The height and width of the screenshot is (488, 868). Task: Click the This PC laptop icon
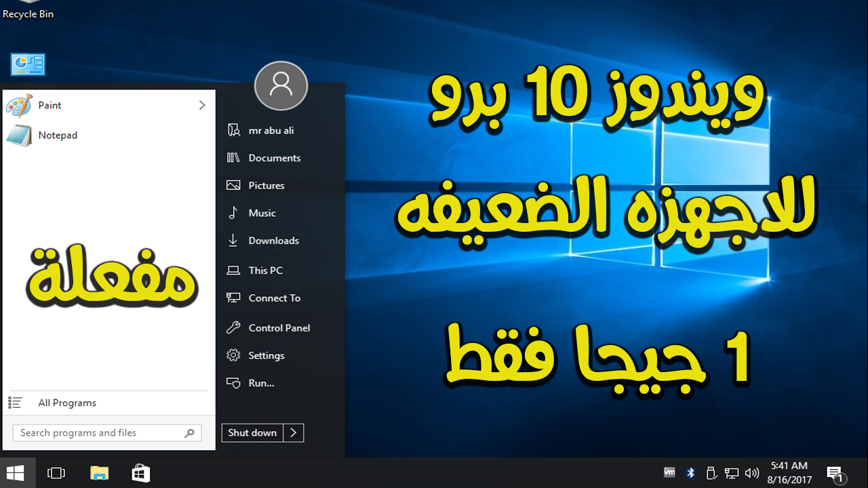[x=233, y=270]
